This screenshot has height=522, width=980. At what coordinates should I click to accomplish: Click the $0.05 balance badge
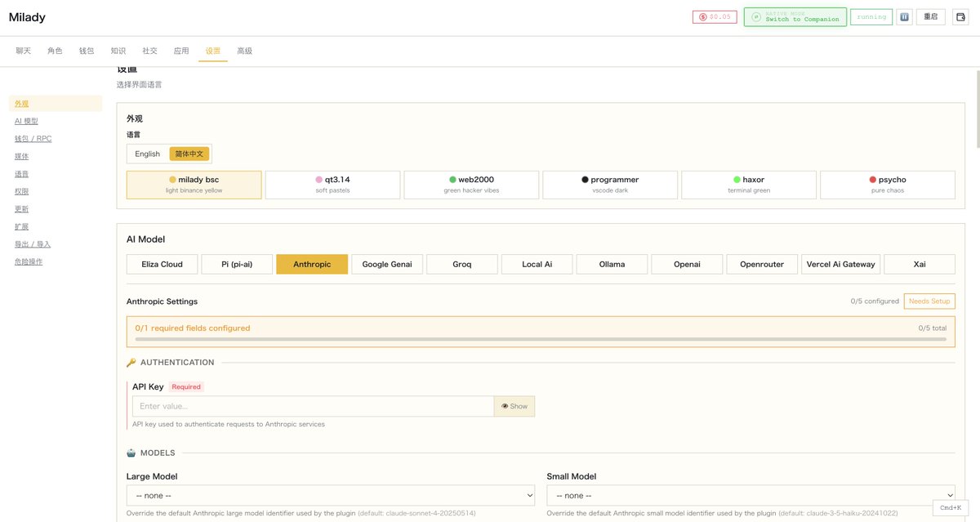click(x=715, y=16)
